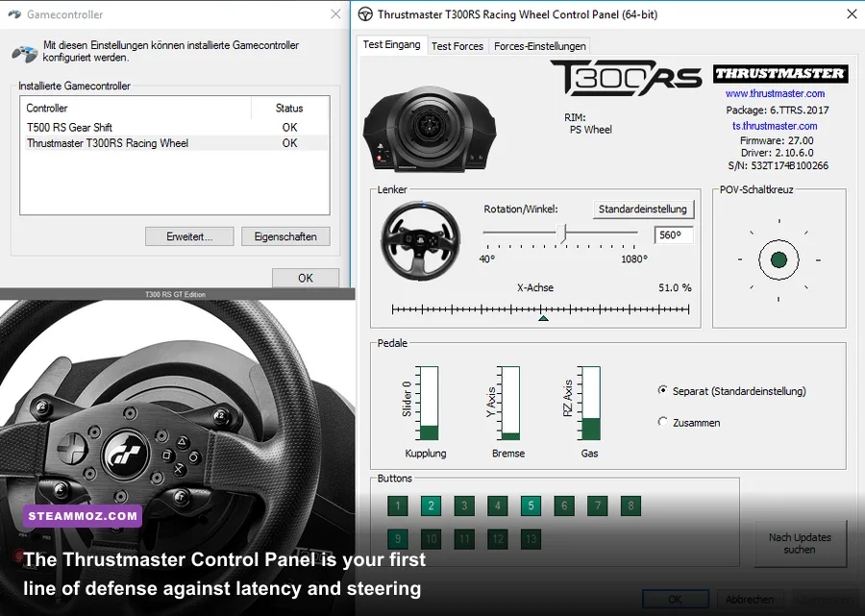865x616 pixels.
Task: Confirm with OK in Thrustmaster Control Panel
Action: [x=676, y=599]
